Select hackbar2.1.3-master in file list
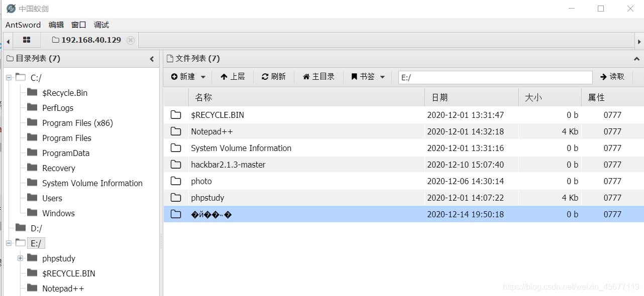The width and height of the screenshot is (644, 296). pyautogui.click(x=228, y=165)
